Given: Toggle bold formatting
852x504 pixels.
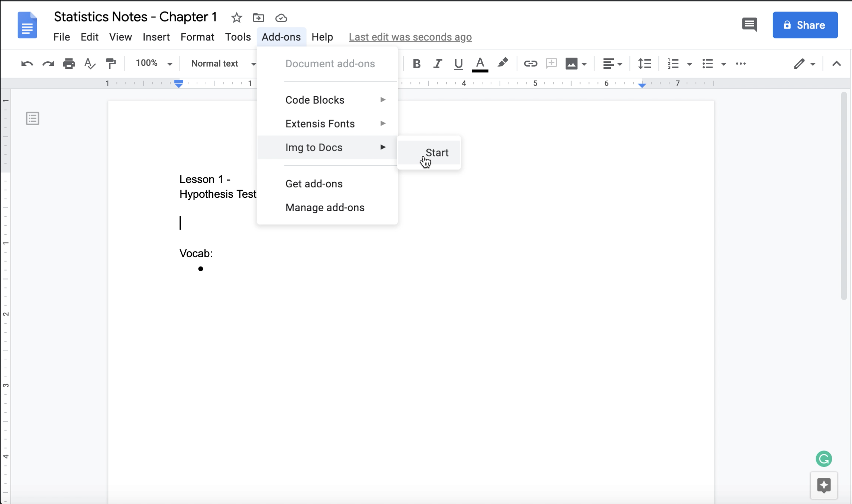Looking at the screenshot, I should click(x=416, y=64).
